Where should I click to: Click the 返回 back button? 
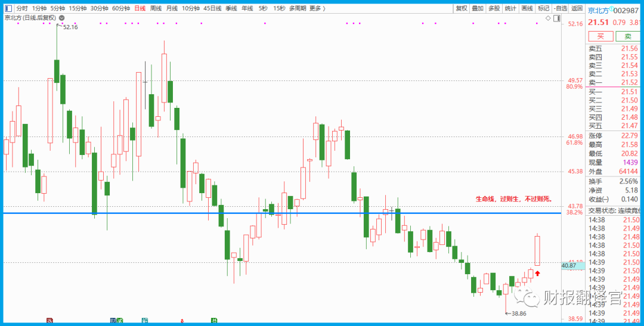[577, 8]
